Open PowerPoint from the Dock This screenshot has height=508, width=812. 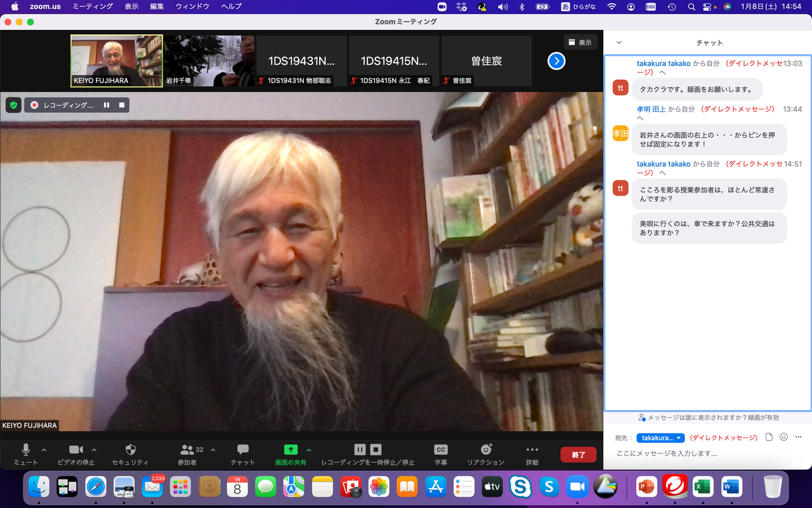pyautogui.click(x=646, y=487)
